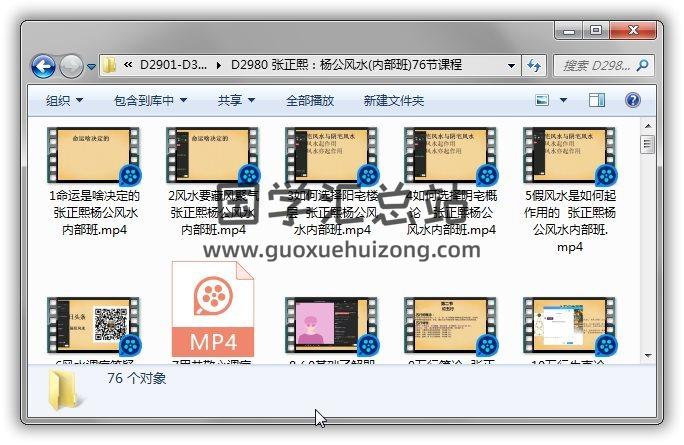The height and width of the screenshot is (445, 684).
Task: Select the 10五行 video thumbnail
Action: pos(570,325)
